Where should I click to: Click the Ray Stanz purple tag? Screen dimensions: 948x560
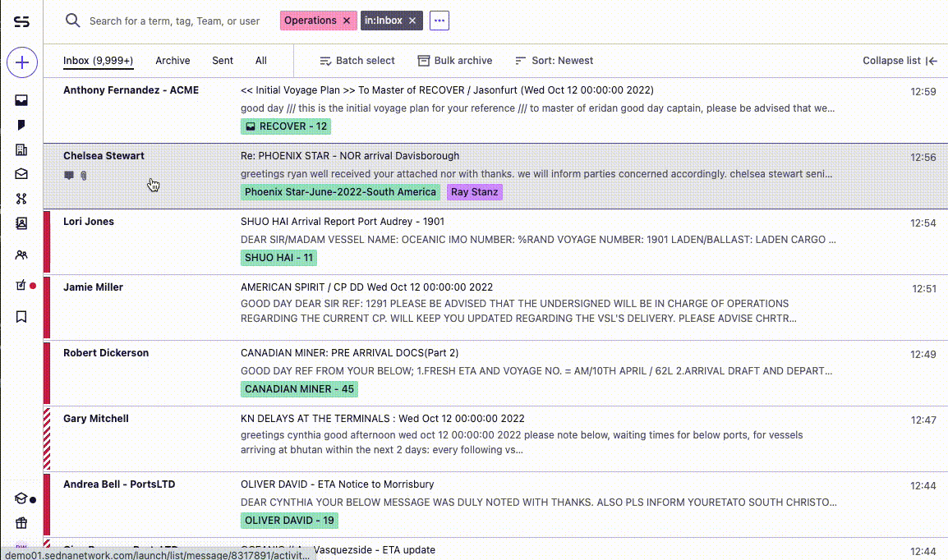(x=475, y=192)
